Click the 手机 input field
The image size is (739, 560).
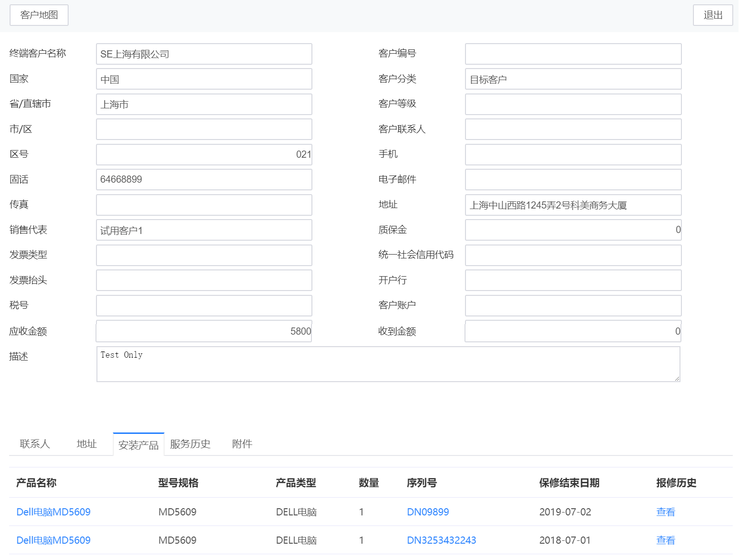(x=572, y=154)
